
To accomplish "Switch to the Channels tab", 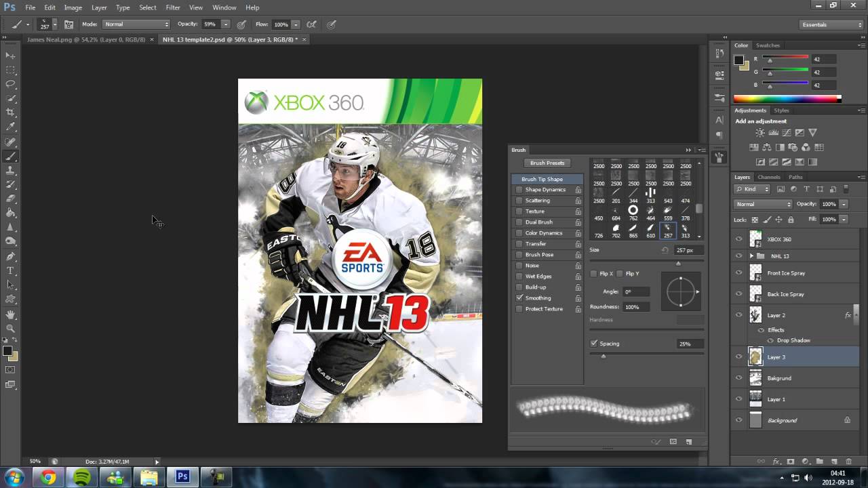I will coord(769,178).
